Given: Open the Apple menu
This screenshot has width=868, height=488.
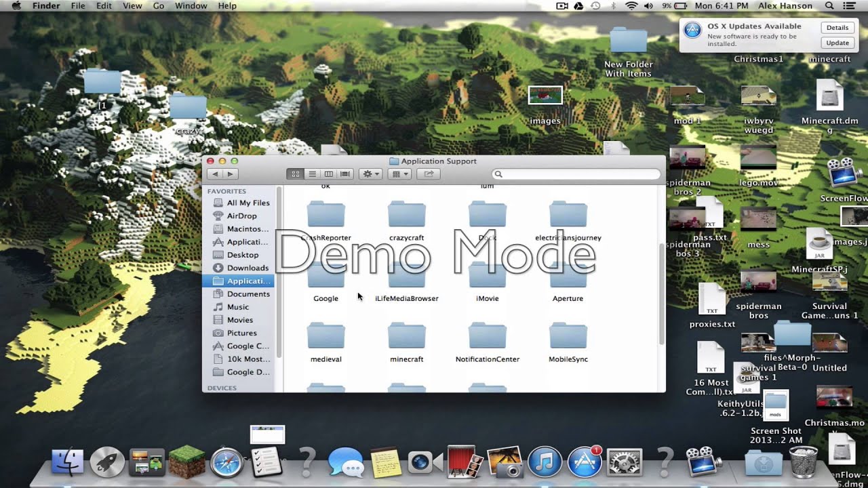Looking at the screenshot, I should (16, 6).
